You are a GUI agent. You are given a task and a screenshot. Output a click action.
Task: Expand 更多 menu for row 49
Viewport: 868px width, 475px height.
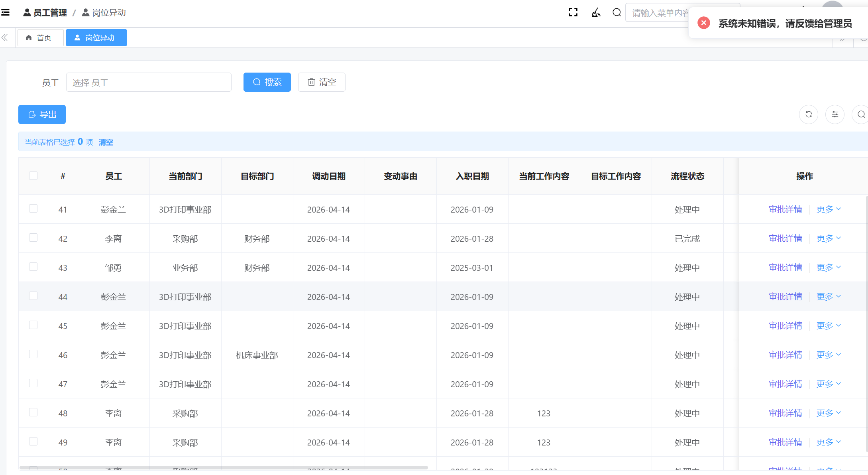829,442
